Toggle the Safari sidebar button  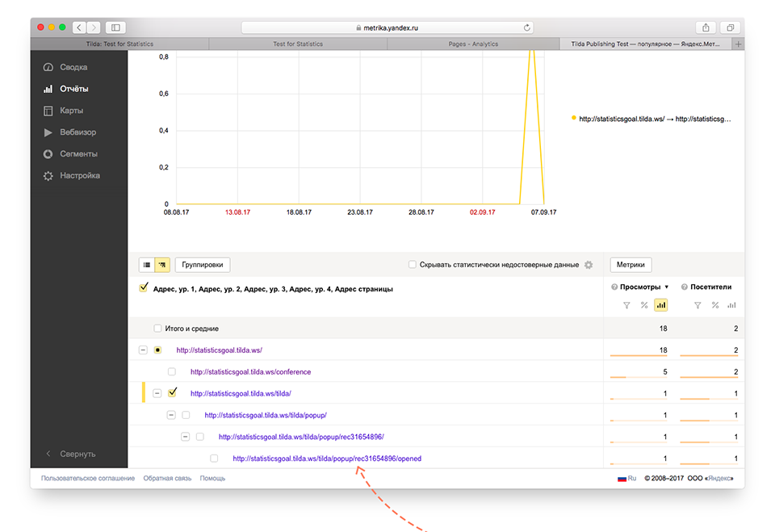pos(115,27)
